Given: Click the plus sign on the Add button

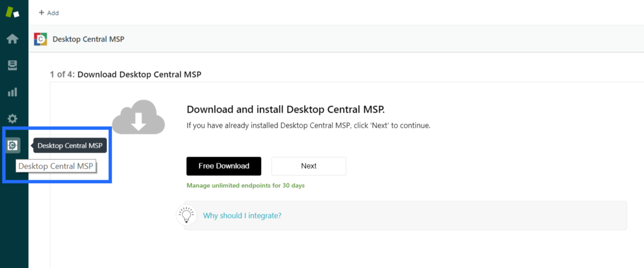Looking at the screenshot, I should click(41, 12).
